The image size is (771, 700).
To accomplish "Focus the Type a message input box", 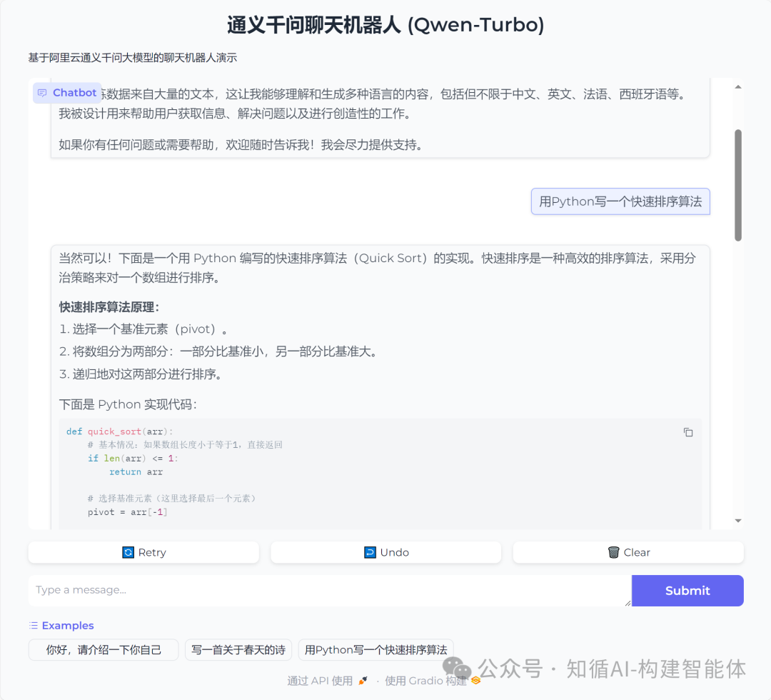I will click(x=329, y=590).
